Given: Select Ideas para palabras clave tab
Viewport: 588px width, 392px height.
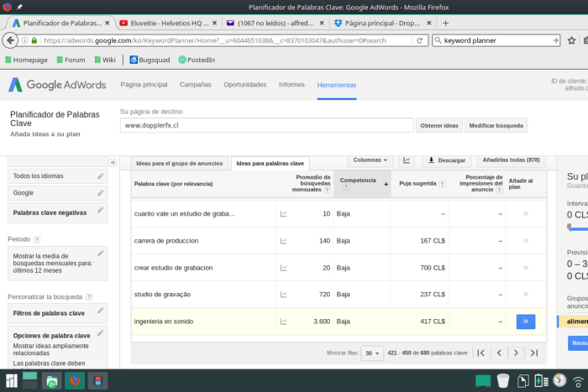Looking at the screenshot, I should 270,164.
